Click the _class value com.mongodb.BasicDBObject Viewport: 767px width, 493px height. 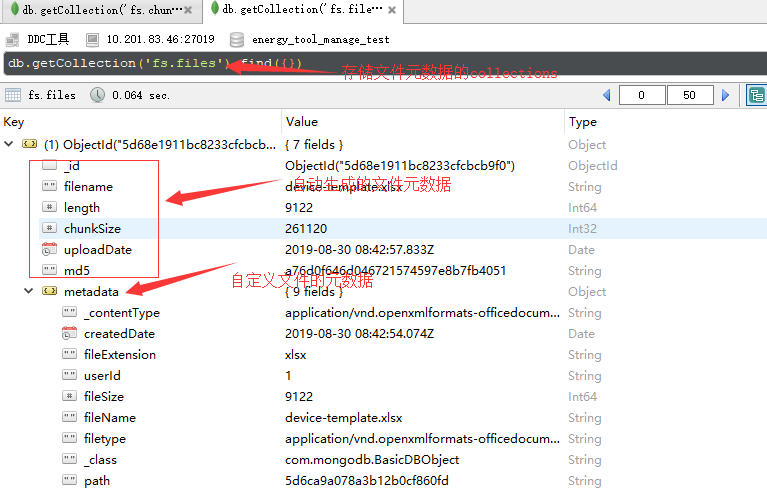click(x=372, y=460)
